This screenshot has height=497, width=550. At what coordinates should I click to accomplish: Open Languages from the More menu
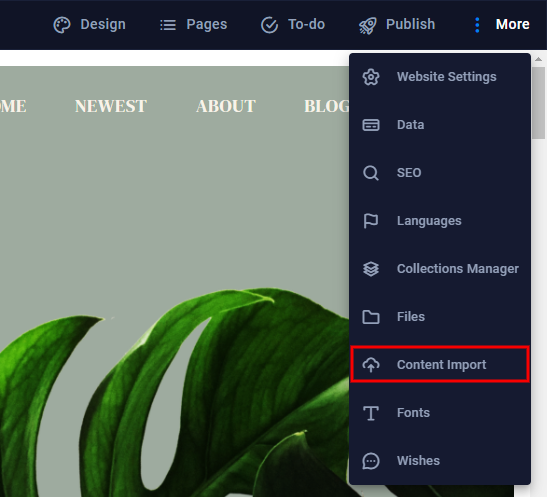[440, 221]
